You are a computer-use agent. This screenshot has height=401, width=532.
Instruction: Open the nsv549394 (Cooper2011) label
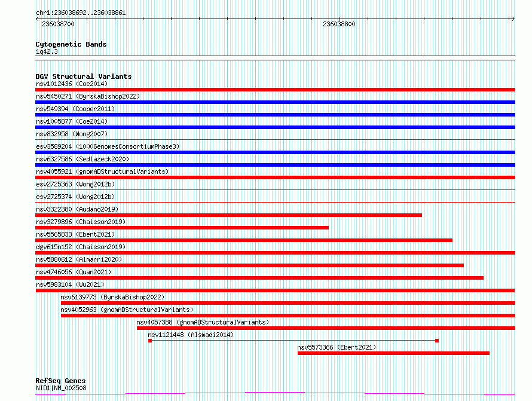coord(75,109)
